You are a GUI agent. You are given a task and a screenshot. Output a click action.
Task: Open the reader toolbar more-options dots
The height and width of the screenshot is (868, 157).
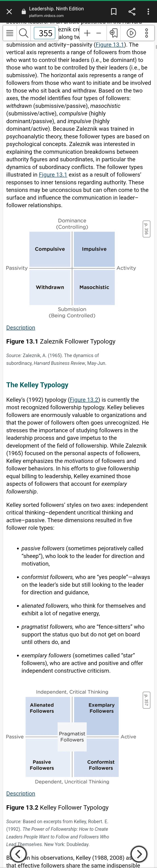coord(146,33)
